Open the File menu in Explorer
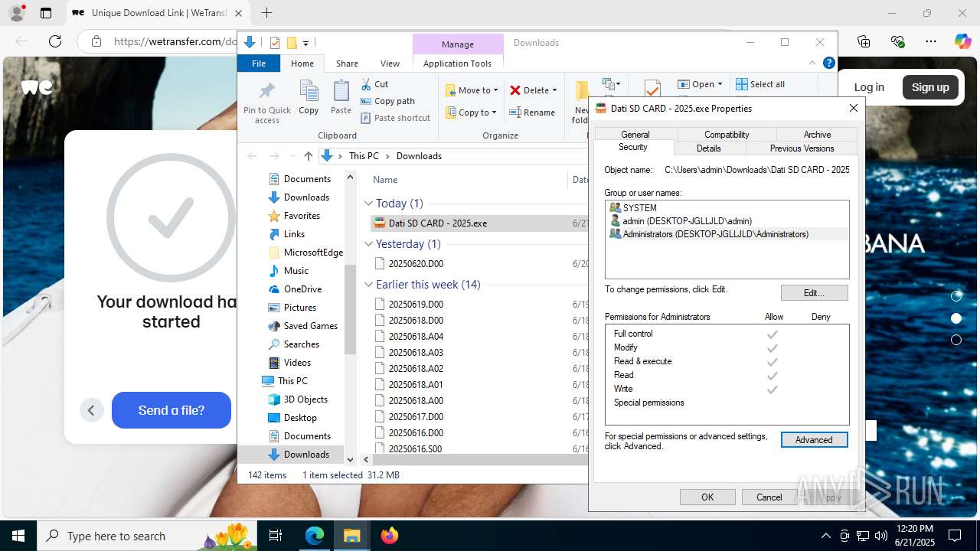 (259, 64)
